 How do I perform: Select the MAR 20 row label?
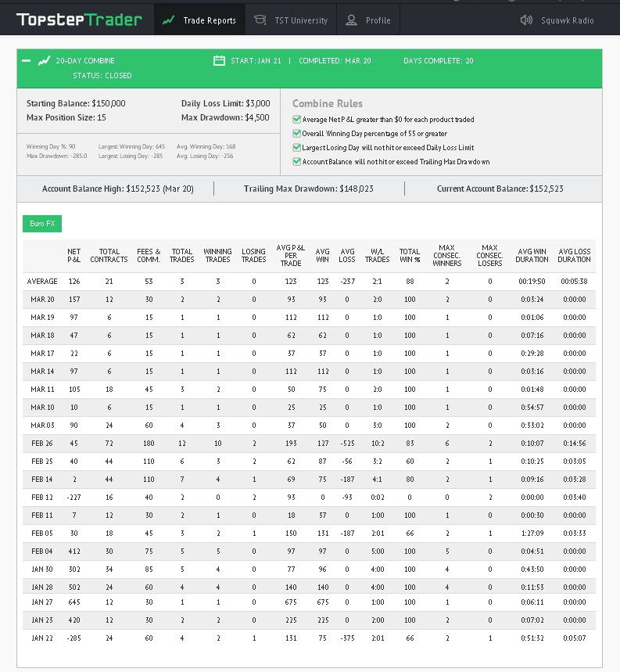[x=42, y=300]
